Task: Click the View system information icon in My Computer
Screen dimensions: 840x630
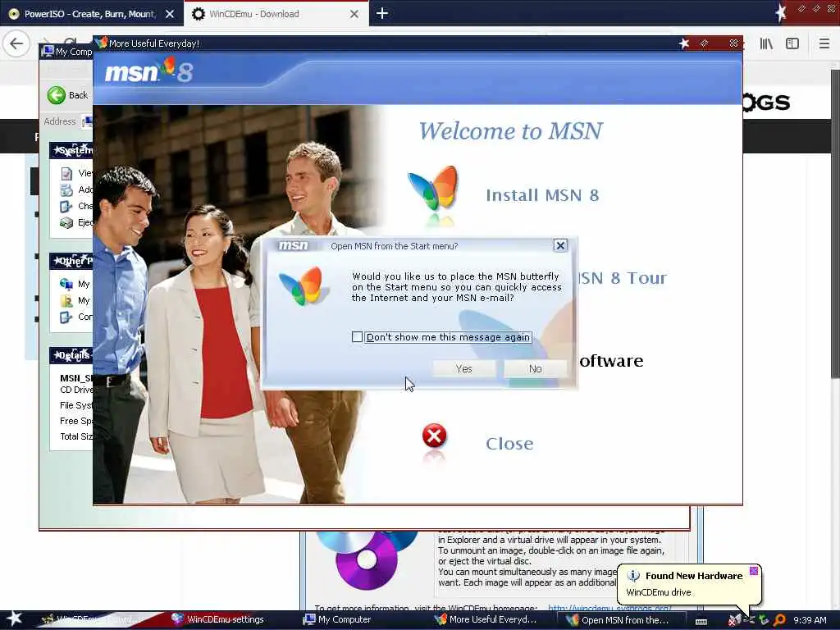Action: (x=66, y=173)
